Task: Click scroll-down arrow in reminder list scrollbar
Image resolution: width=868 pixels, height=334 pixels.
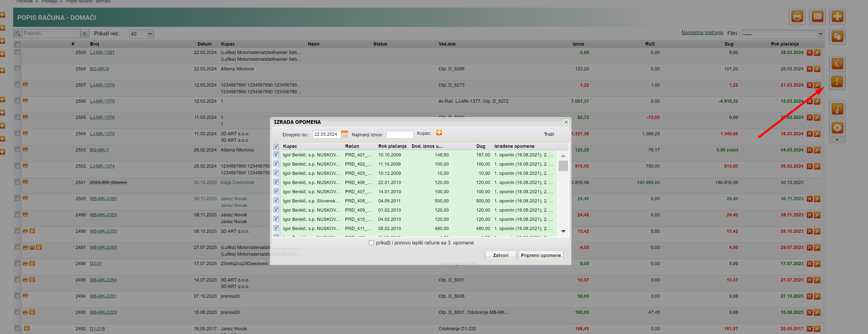Action: pyautogui.click(x=563, y=232)
